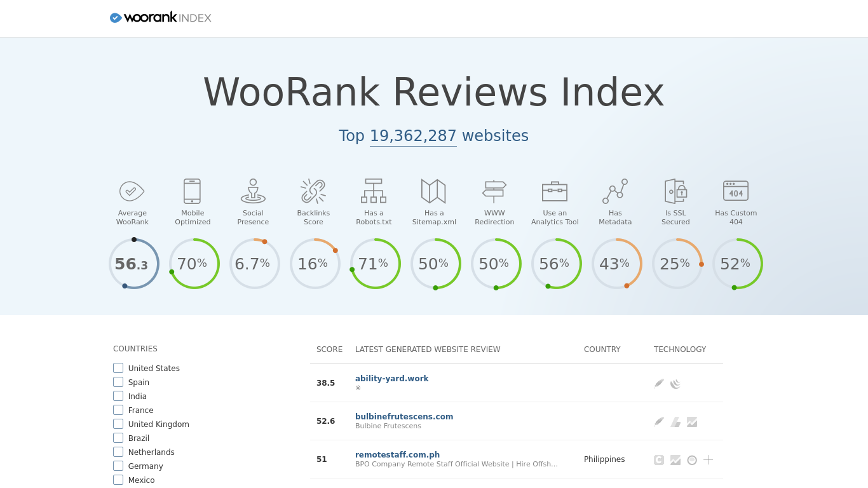
Task: Select the Is SSL Secured lock icon
Action: [675, 191]
